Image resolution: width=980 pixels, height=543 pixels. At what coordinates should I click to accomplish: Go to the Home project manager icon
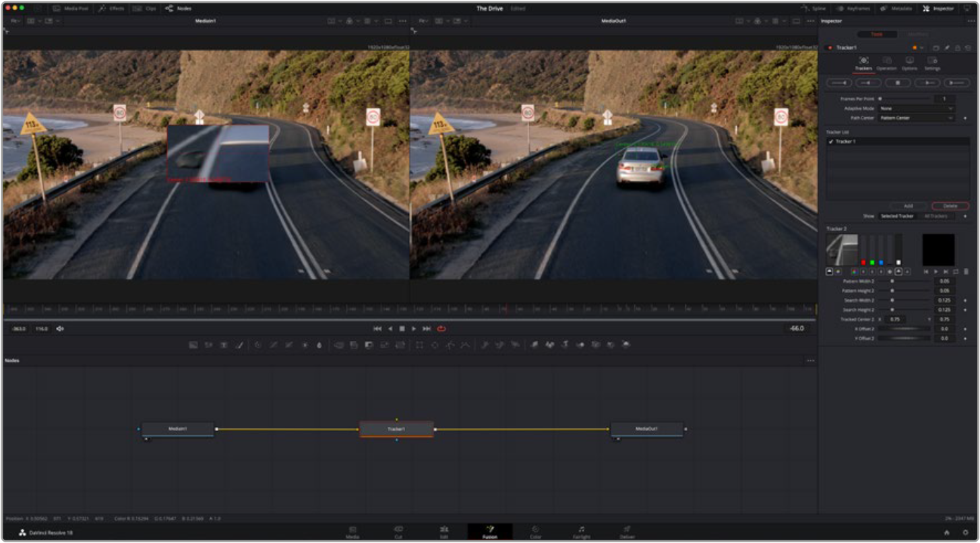(x=946, y=533)
